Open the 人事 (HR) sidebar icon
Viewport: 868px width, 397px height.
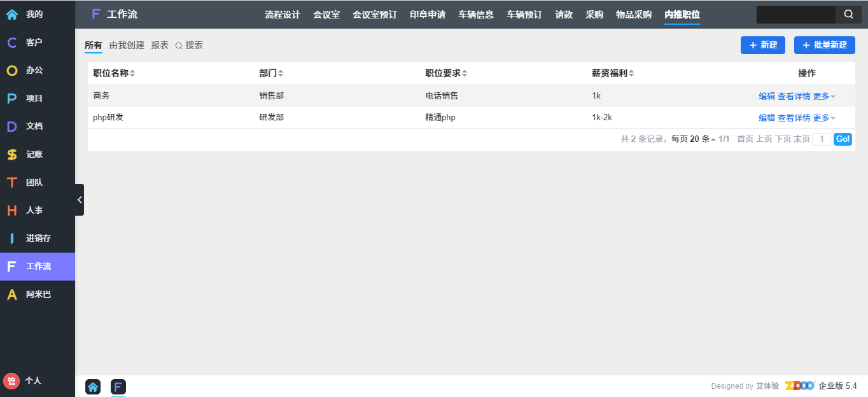click(12, 211)
